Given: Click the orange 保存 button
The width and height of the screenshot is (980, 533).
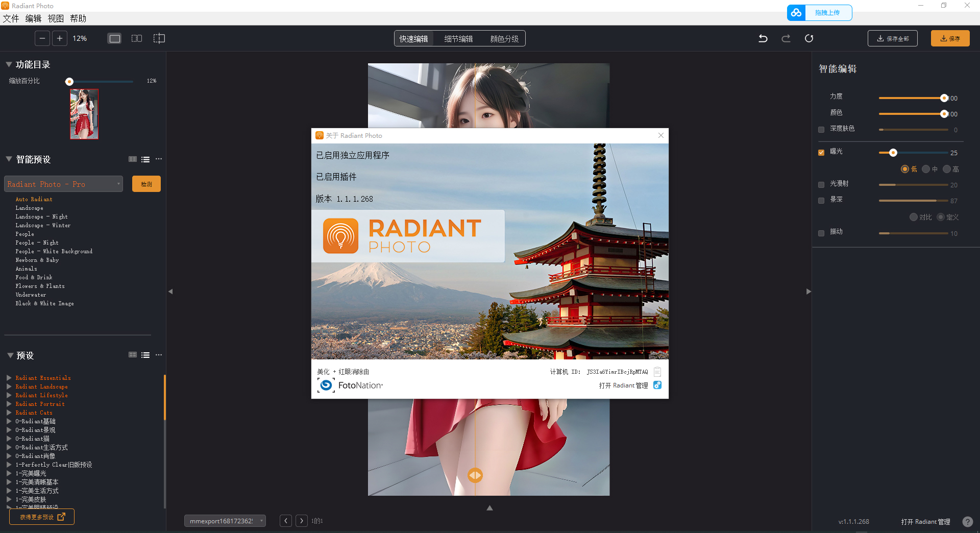Looking at the screenshot, I should 950,38.
